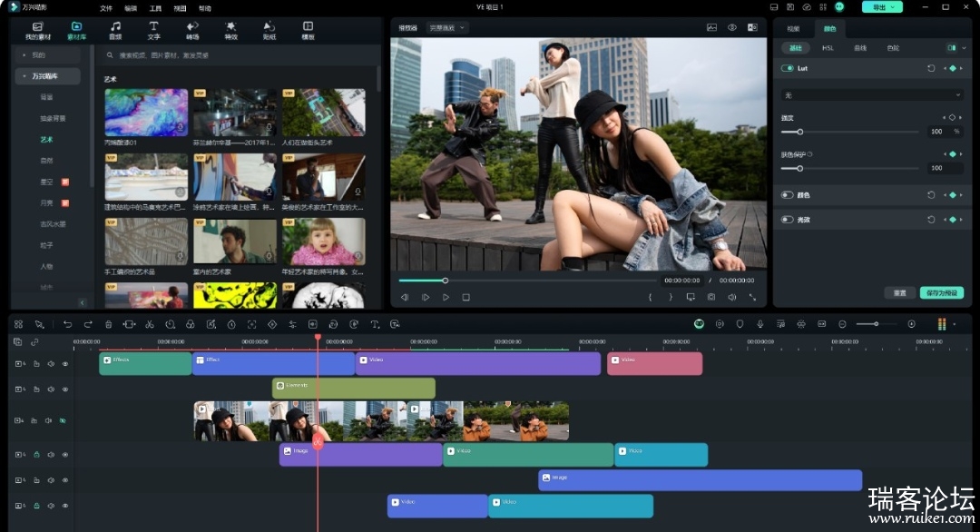Screen dimensions: 980x532
Task: Open the 文件 (File) menu
Action: [106, 7]
